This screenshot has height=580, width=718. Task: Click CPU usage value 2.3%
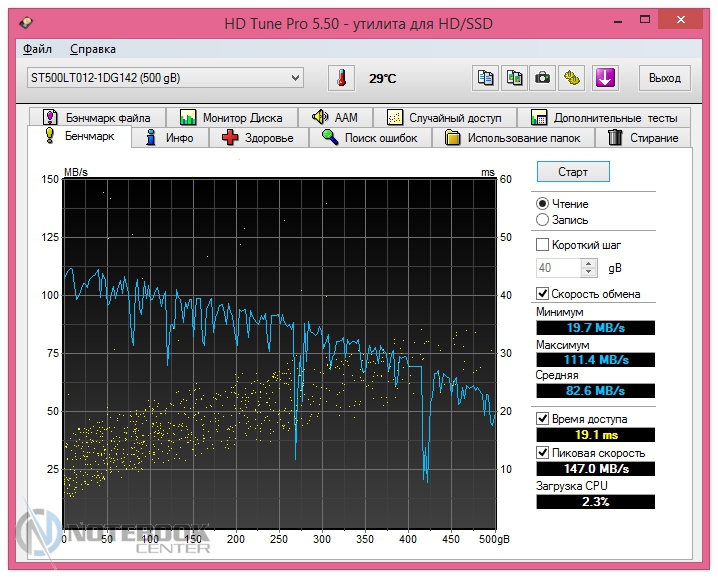click(595, 502)
